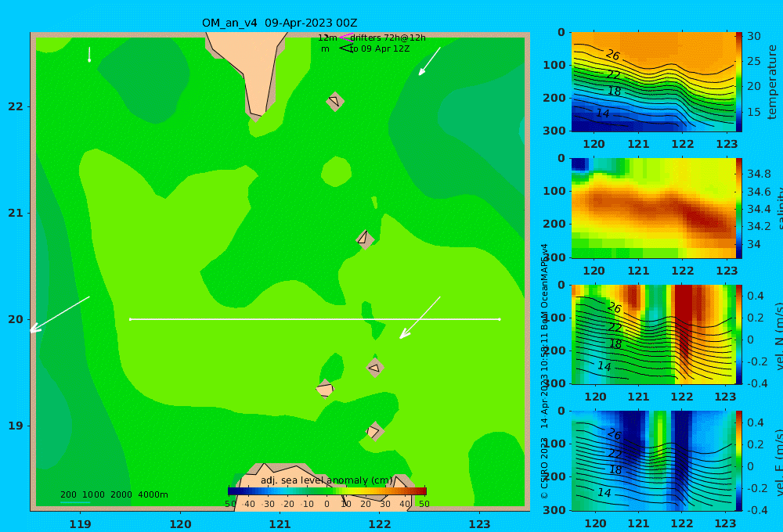Click the east endpoint of the transect line
This screenshot has width=783, height=532.
500,319
